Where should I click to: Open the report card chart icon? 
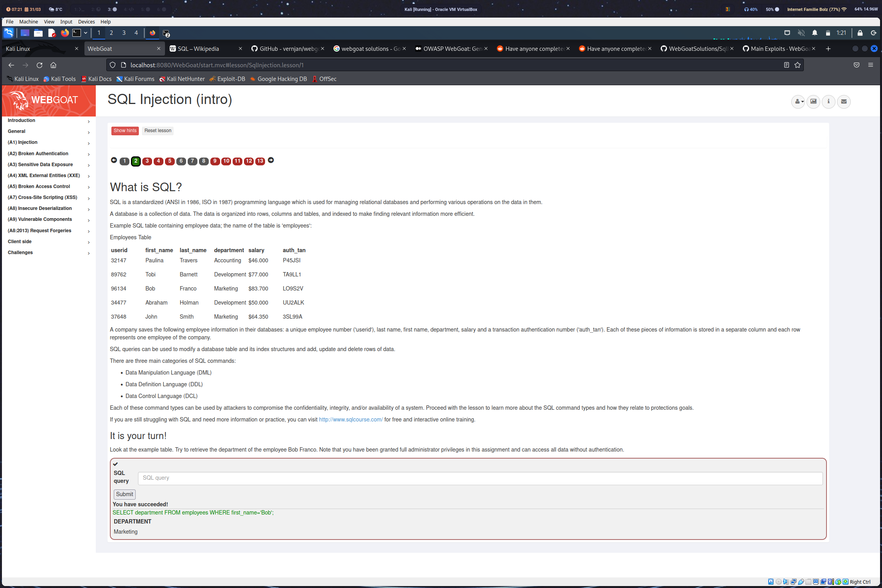click(x=813, y=102)
